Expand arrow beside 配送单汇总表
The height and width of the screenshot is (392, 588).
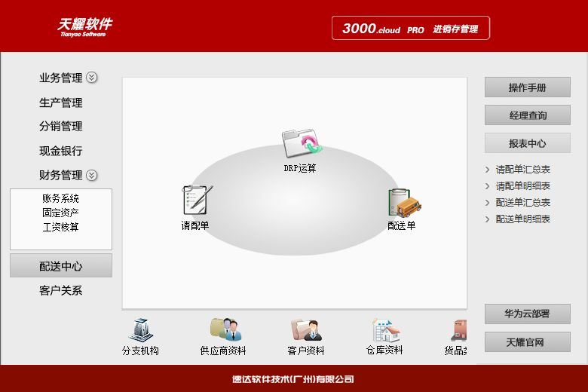click(x=487, y=203)
